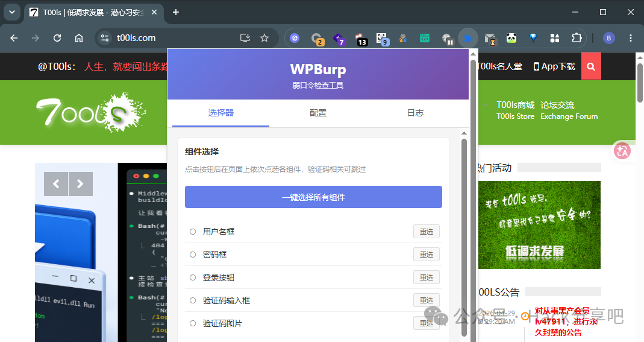Click the shapes grid extension icon
Image resolution: width=644 pixels, height=342 pixels.
point(555,38)
